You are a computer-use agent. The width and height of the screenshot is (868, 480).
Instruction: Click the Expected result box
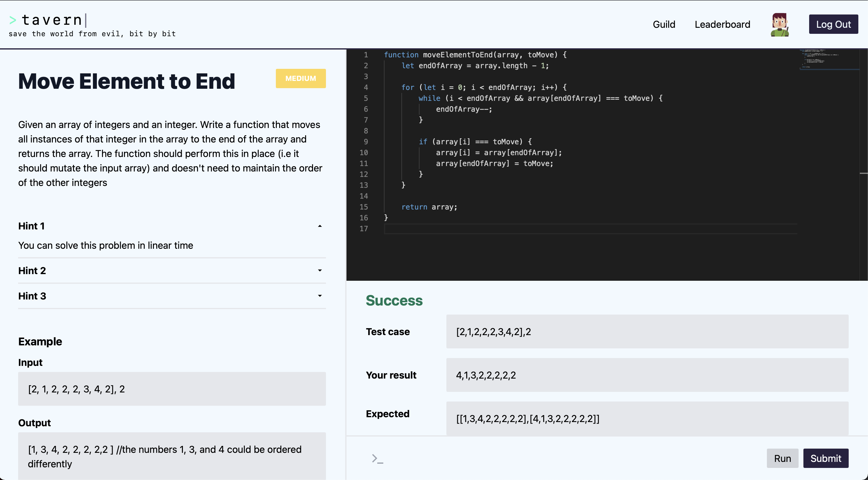tap(647, 418)
